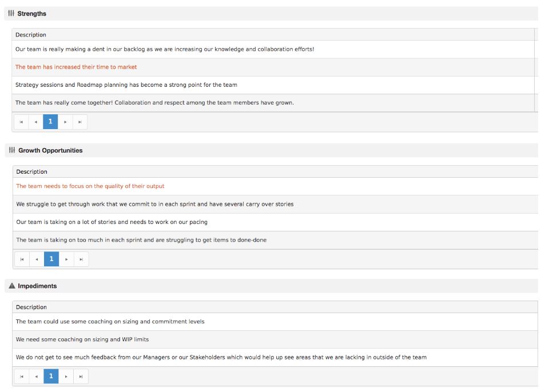Go to previous page in Impediments pager
This screenshot has width=545, height=392.
click(x=36, y=377)
